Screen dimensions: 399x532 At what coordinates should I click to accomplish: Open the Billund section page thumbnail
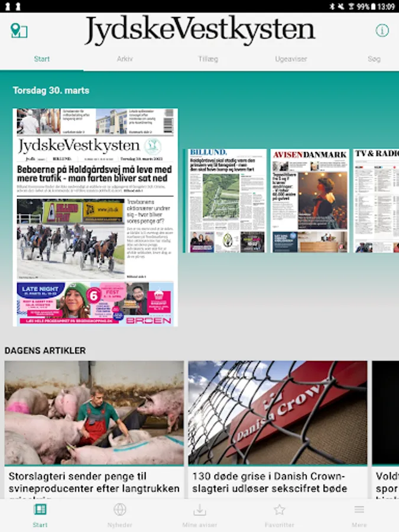click(x=228, y=200)
